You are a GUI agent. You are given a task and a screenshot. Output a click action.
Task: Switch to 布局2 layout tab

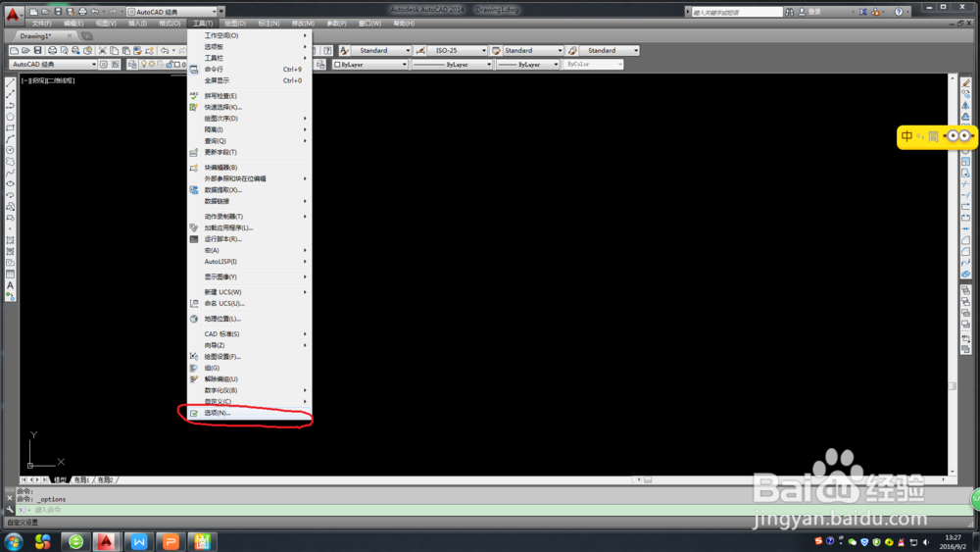point(105,480)
